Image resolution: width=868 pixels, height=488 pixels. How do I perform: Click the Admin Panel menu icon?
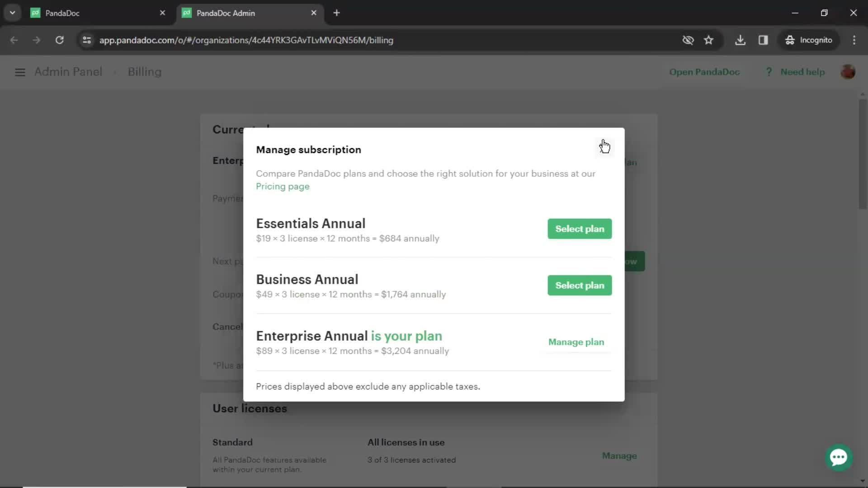pos(20,71)
